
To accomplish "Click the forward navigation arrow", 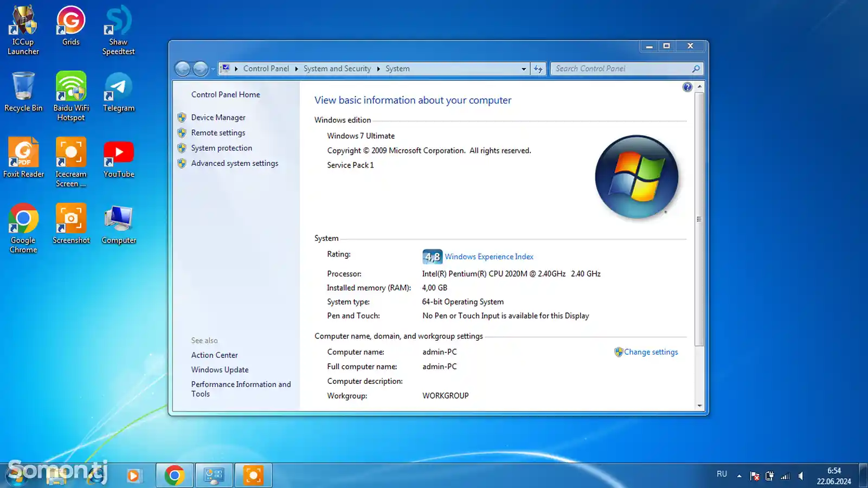I will pos(201,69).
